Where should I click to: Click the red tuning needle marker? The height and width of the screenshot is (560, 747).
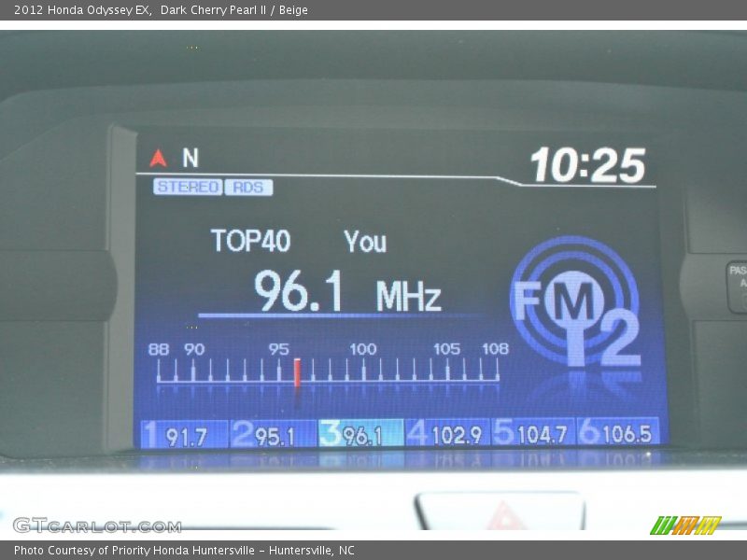pos(297,372)
